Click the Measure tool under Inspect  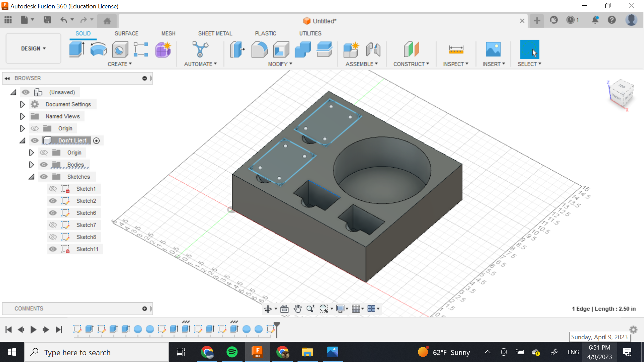point(456,50)
